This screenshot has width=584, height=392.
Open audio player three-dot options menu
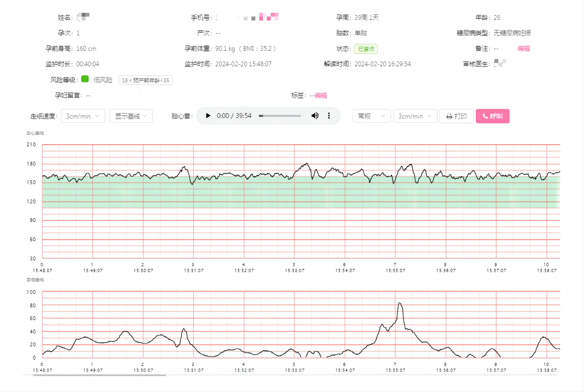329,116
